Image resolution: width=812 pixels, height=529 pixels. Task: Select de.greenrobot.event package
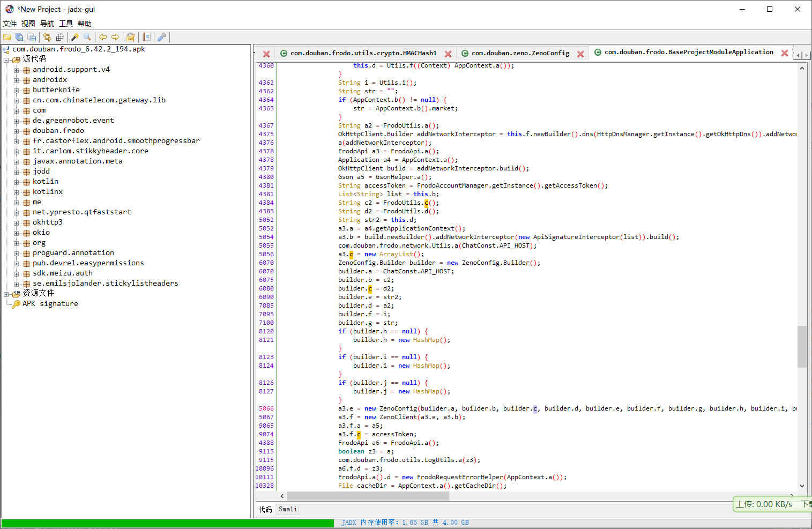[73, 121]
